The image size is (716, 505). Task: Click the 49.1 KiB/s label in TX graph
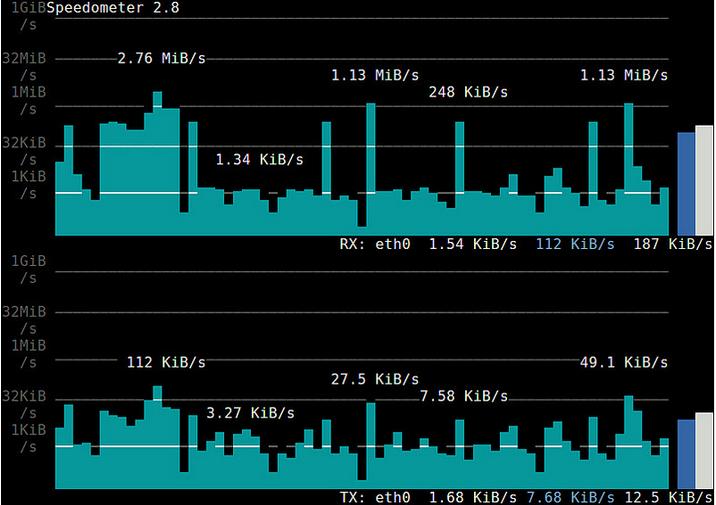click(624, 362)
